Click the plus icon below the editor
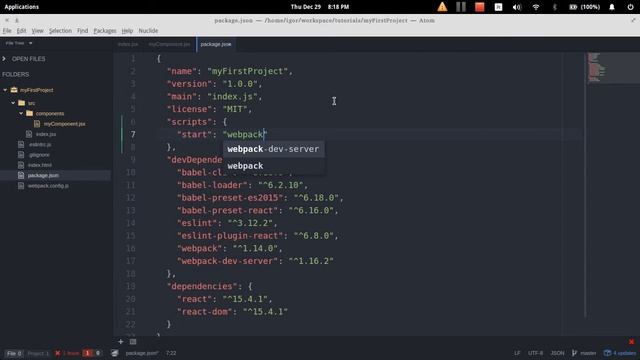This screenshot has width=640, height=360. coord(121,342)
